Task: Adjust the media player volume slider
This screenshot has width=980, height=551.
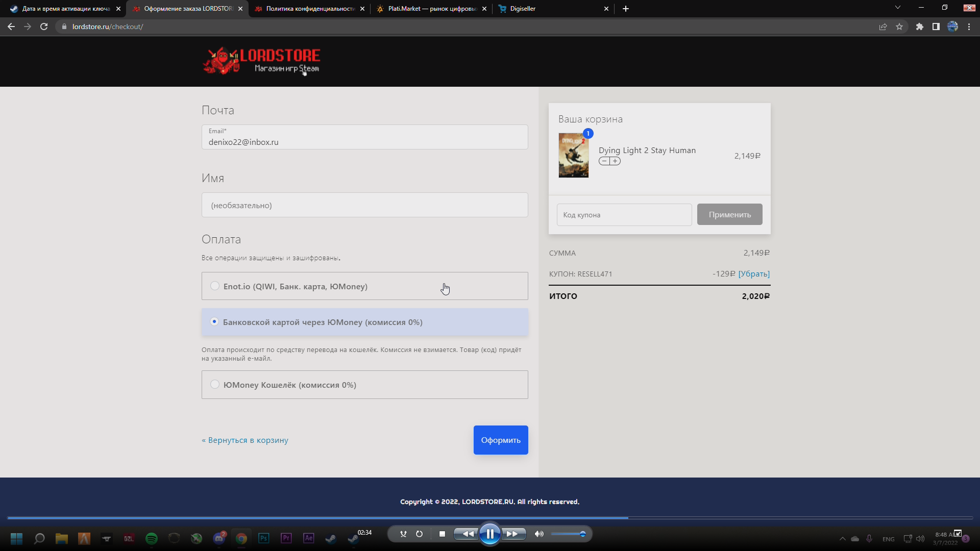Action: tap(568, 534)
